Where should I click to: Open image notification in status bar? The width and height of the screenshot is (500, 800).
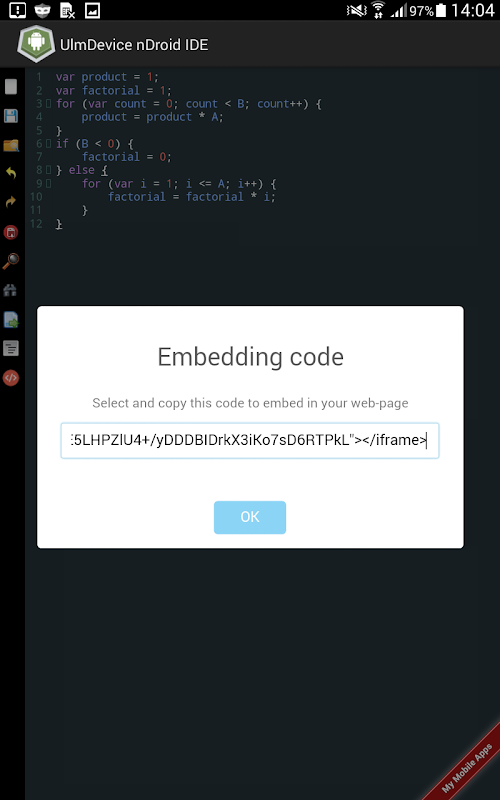click(92, 10)
